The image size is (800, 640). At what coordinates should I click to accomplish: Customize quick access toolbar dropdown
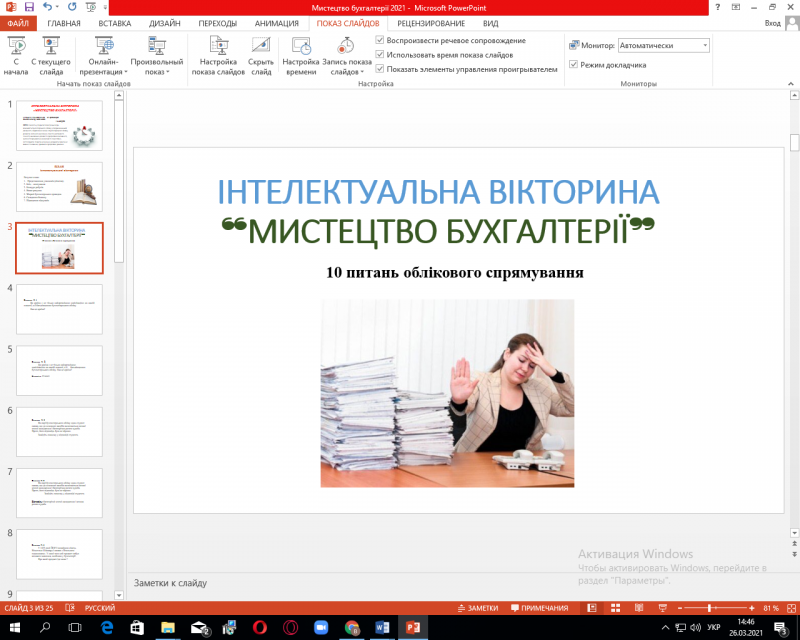105,7
